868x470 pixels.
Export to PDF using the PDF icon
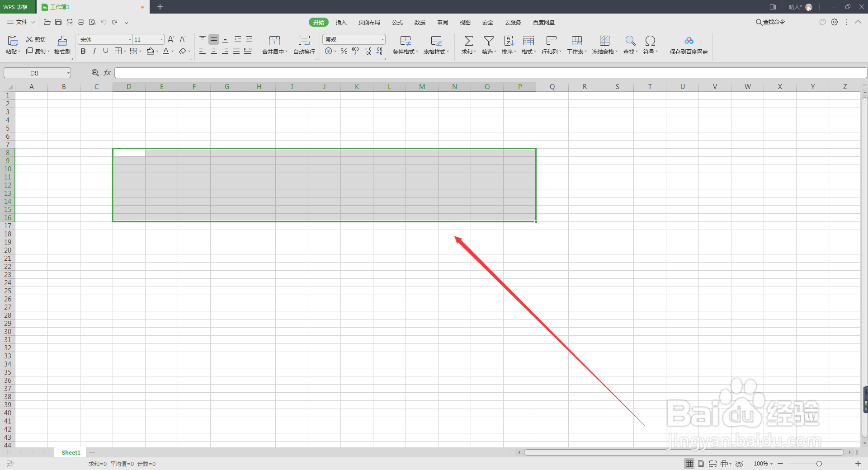70,22
